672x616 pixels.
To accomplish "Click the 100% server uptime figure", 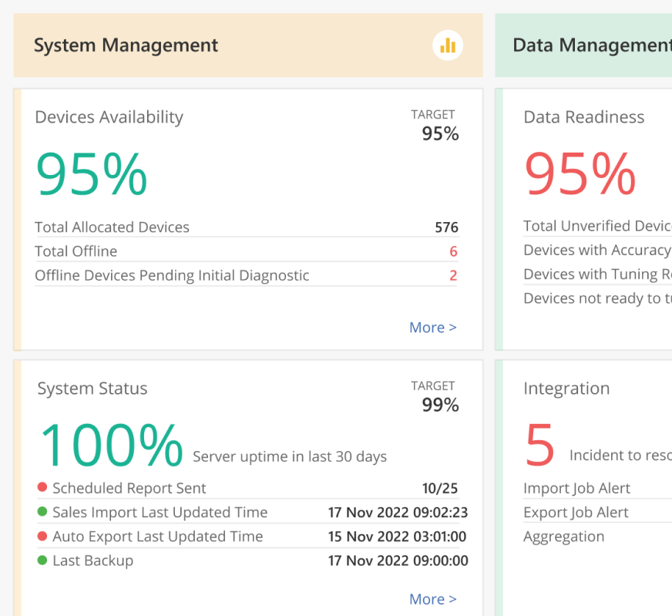I will (x=112, y=446).
